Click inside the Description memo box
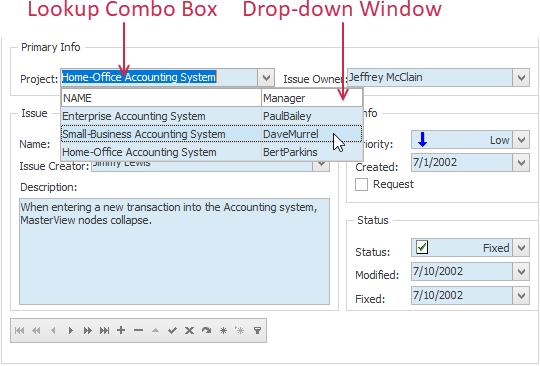The width and height of the screenshot is (540, 366). pos(175,251)
